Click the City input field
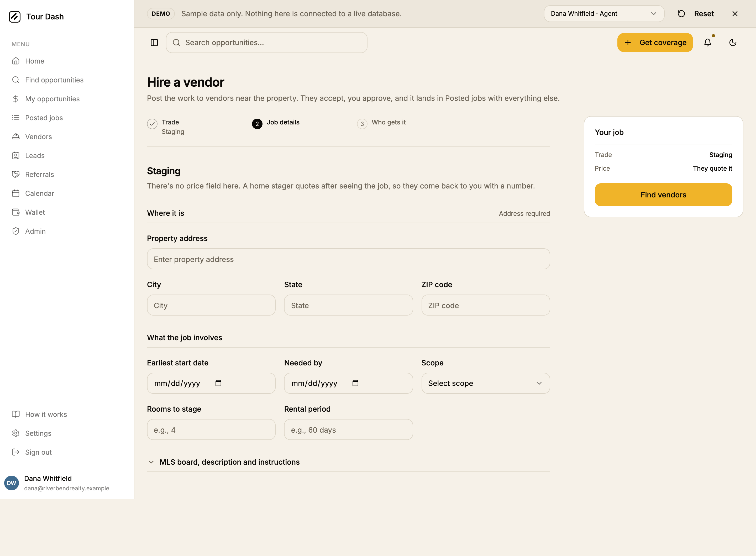756x556 pixels. click(211, 305)
